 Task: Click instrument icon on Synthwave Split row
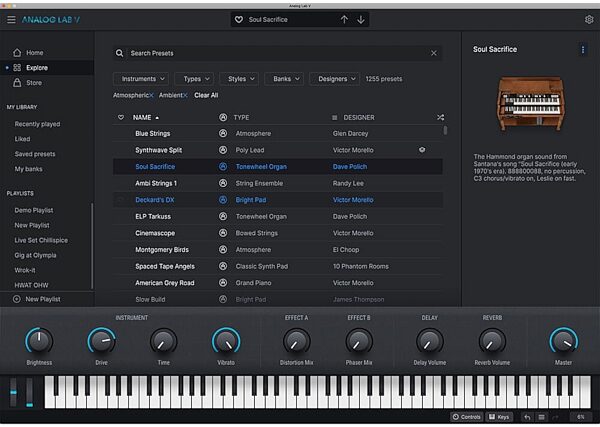223,150
